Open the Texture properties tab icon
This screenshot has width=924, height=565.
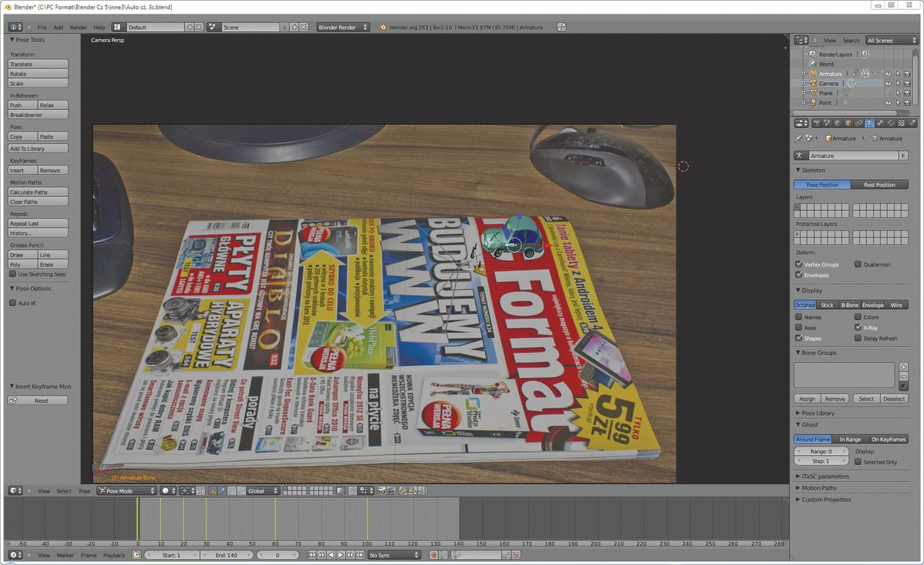click(902, 123)
